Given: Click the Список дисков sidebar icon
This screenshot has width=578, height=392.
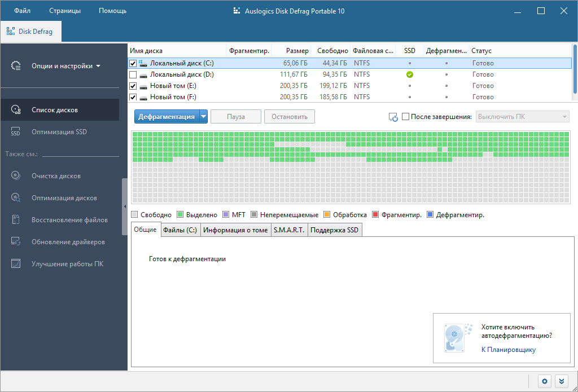Looking at the screenshot, I should pyautogui.click(x=16, y=110).
